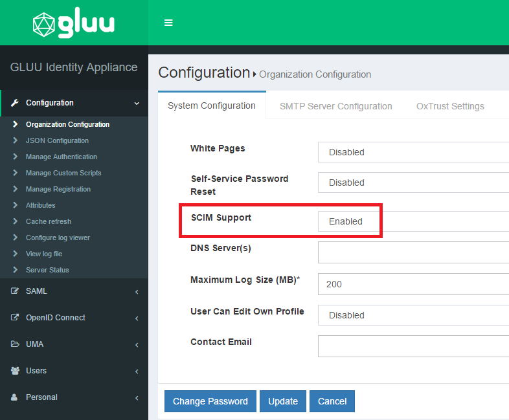Image resolution: width=509 pixels, height=420 pixels.
Task: Click the SAML edit icon in sidebar
Action: click(x=15, y=291)
